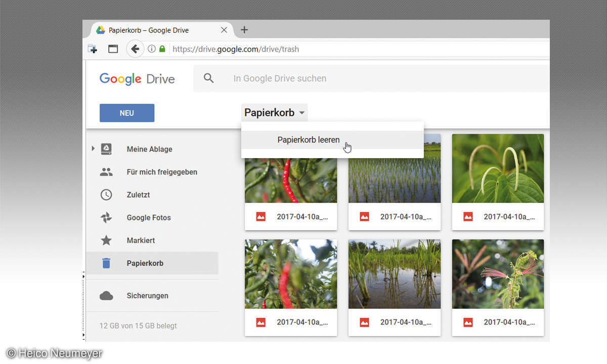Choose Papierkorb leeren from the menu
The width and height of the screenshot is (607, 364).
(x=332, y=140)
